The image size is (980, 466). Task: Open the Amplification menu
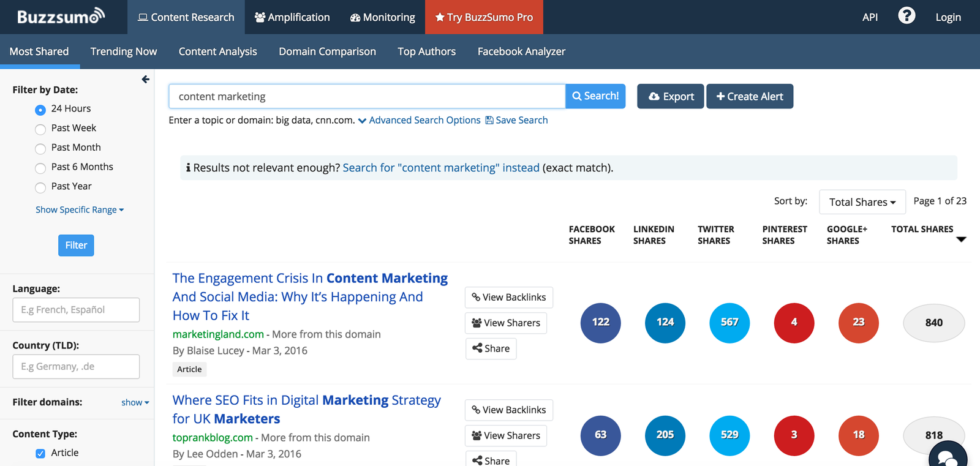click(292, 17)
